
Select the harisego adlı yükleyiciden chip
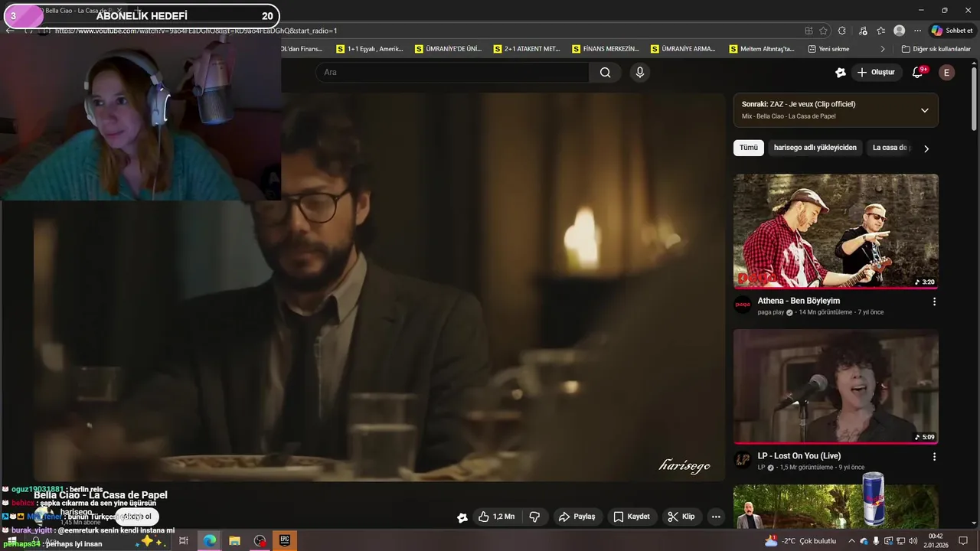[x=815, y=148]
